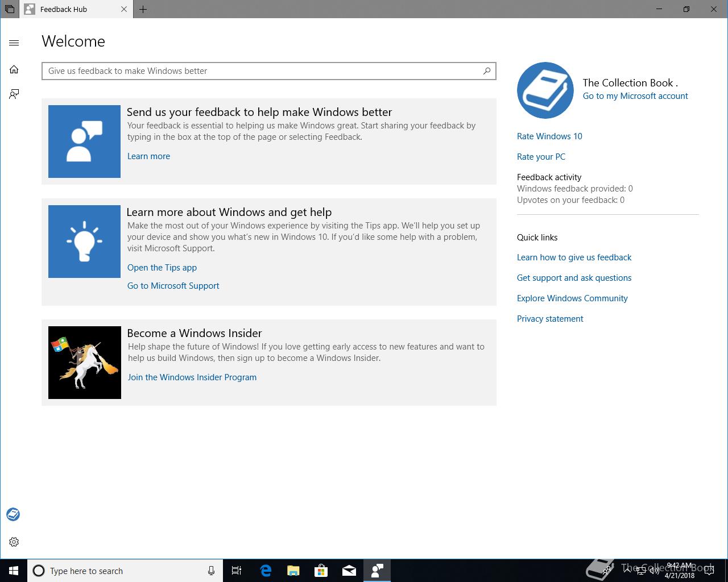Minimize the Feedback Hub window

659,9
